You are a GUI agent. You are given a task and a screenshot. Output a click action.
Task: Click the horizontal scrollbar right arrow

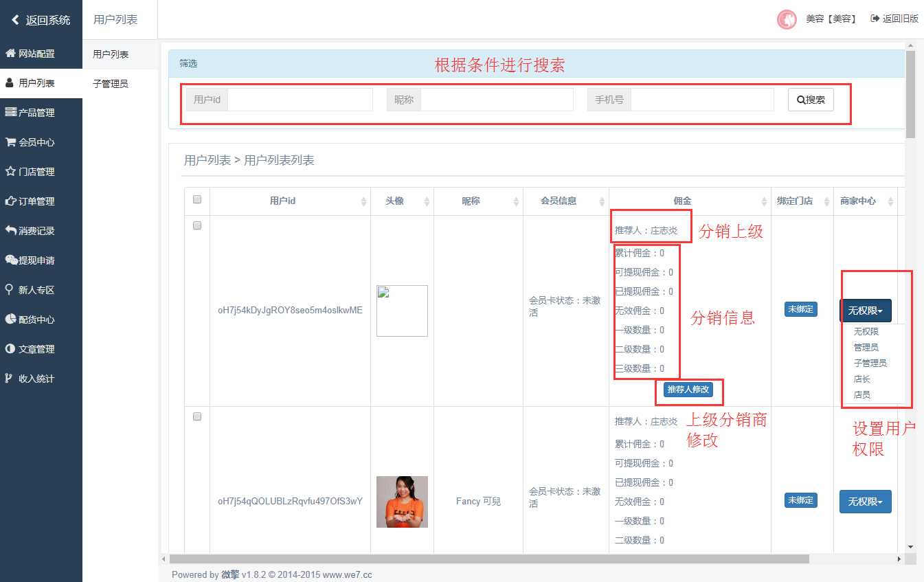(900, 559)
